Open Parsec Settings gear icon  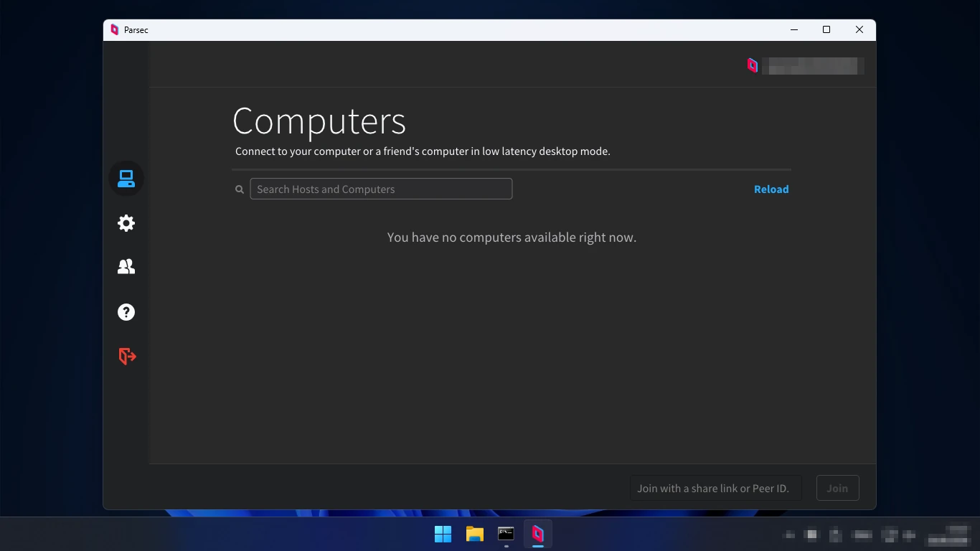coord(126,223)
